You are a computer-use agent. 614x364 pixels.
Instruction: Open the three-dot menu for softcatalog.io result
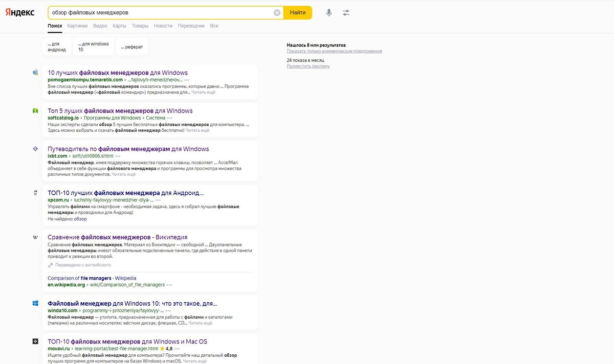point(170,118)
